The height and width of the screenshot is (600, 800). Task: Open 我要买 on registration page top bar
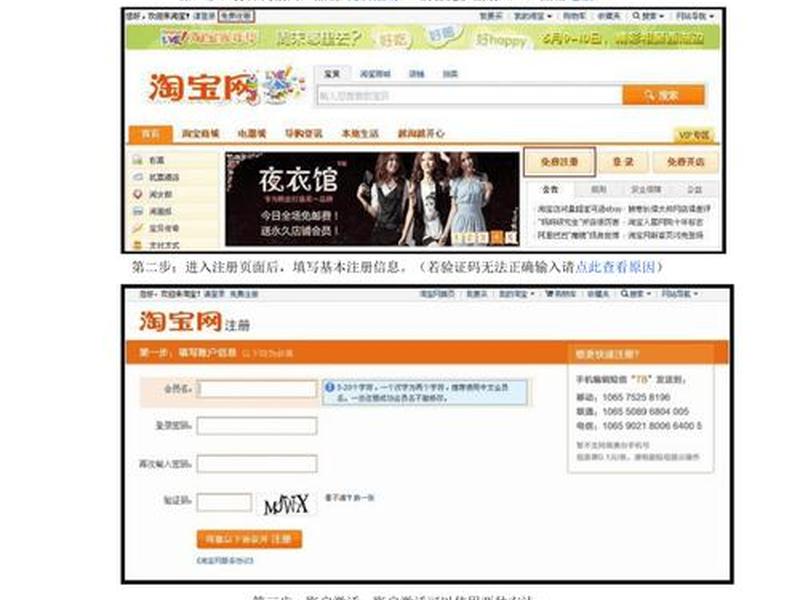477,294
